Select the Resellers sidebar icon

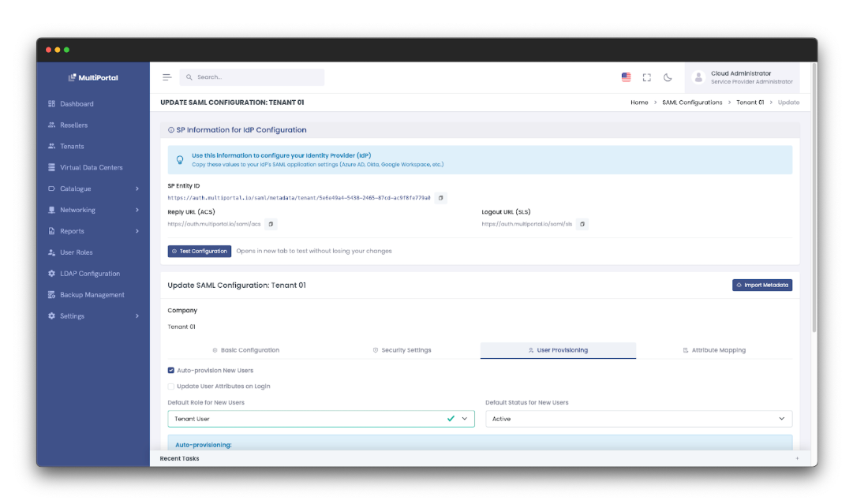[x=50, y=125]
